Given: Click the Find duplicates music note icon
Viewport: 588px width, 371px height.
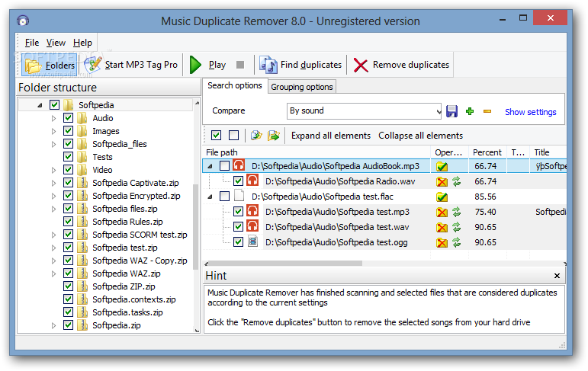Looking at the screenshot, I should tap(268, 66).
